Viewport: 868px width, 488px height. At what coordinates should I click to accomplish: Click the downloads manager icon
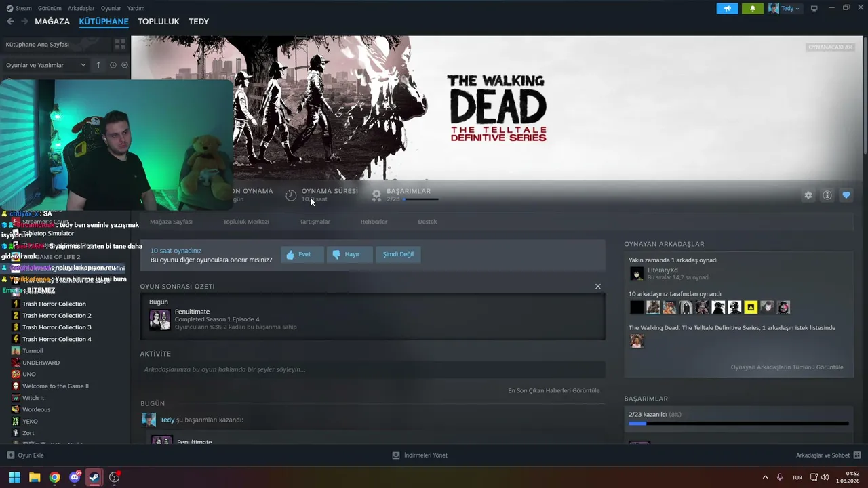tap(396, 455)
